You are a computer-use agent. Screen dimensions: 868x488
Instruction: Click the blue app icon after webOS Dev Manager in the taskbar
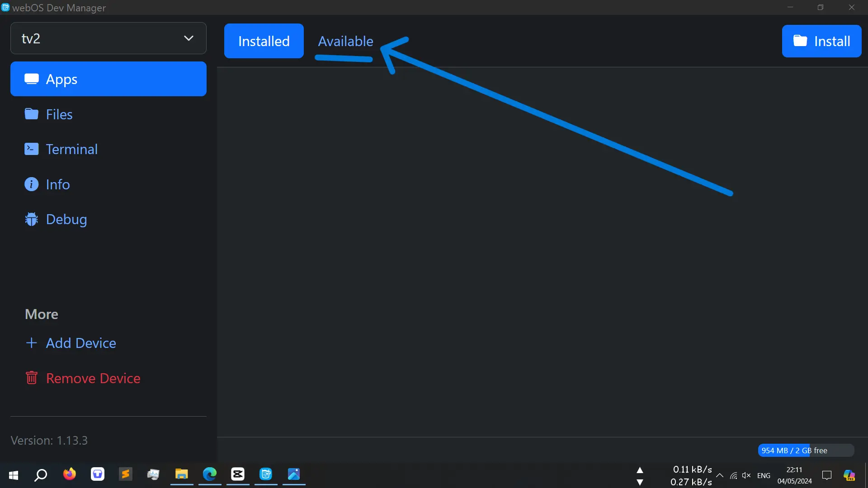(x=294, y=474)
